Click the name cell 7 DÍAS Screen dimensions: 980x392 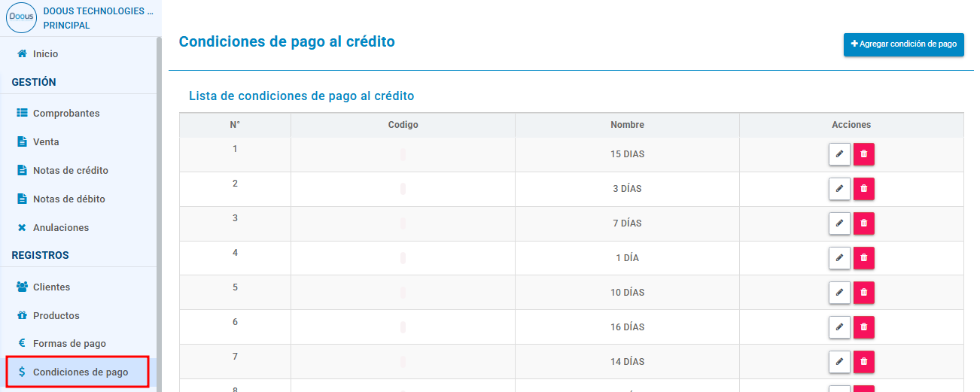pos(627,223)
